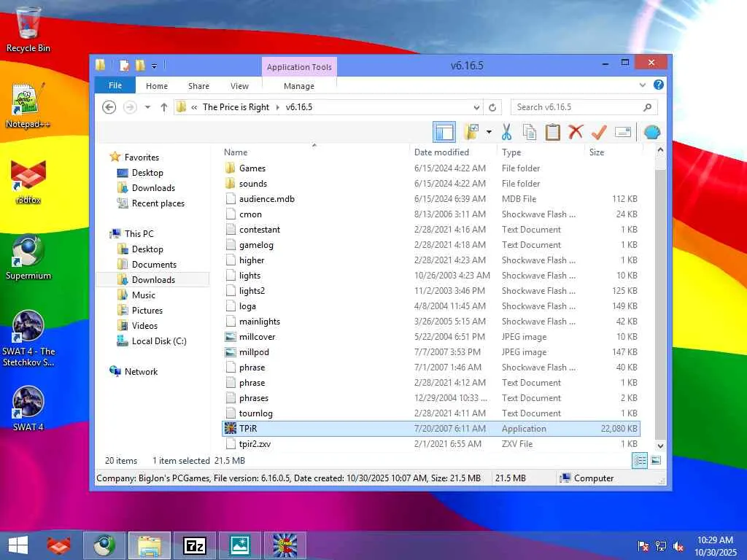The image size is (747, 560).
Task: Click Quick Access new folder icon in title bar
Action: [140, 65]
